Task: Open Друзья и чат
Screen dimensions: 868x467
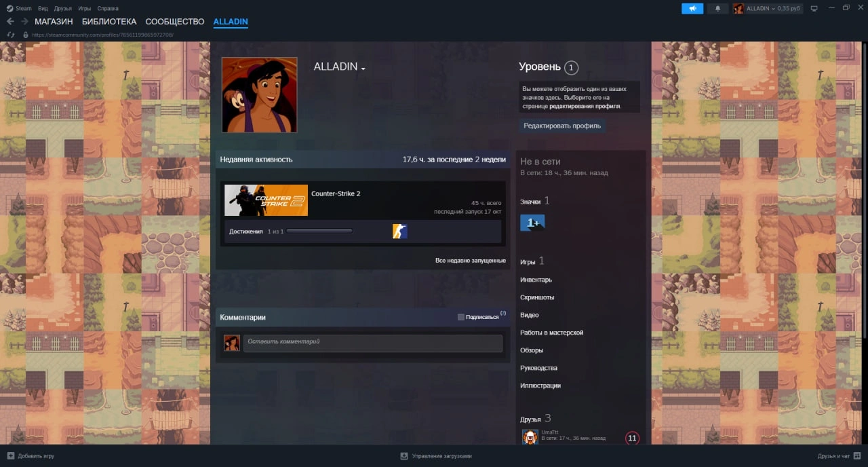Action: pyautogui.click(x=834, y=456)
